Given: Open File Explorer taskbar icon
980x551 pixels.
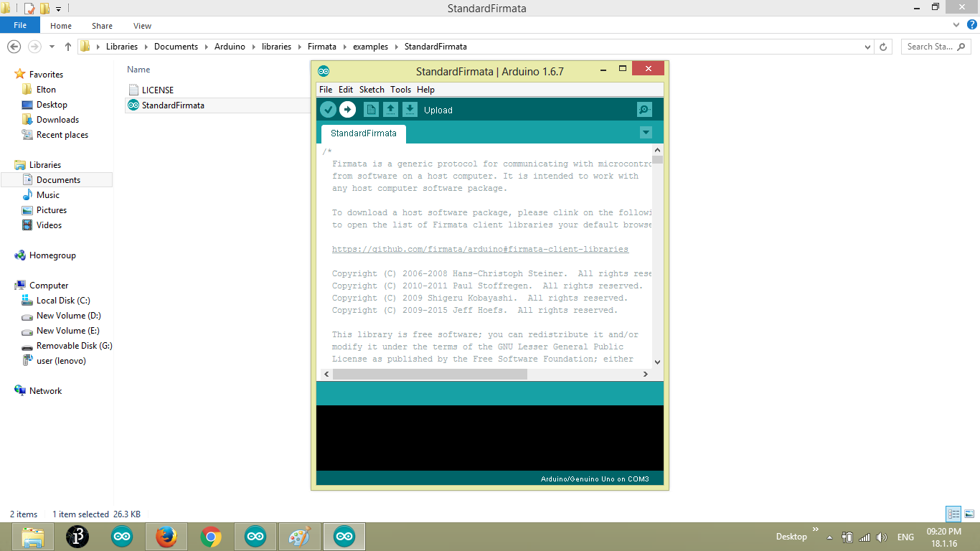Looking at the screenshot, I should (x=33, y=537).
